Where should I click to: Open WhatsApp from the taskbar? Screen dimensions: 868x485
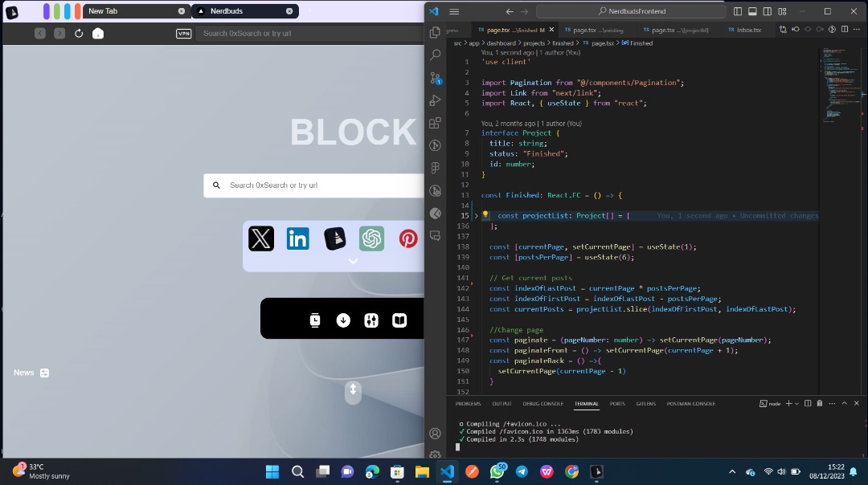(497, 471)
